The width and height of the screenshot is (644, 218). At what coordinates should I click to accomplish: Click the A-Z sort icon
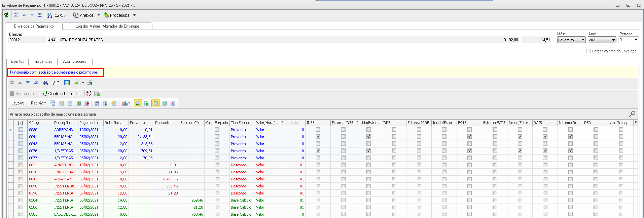(89, 93)
